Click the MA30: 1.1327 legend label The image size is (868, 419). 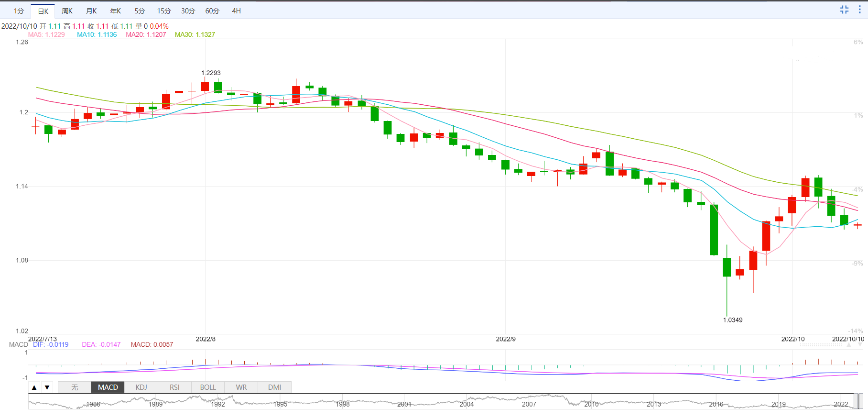click(195, 34)
